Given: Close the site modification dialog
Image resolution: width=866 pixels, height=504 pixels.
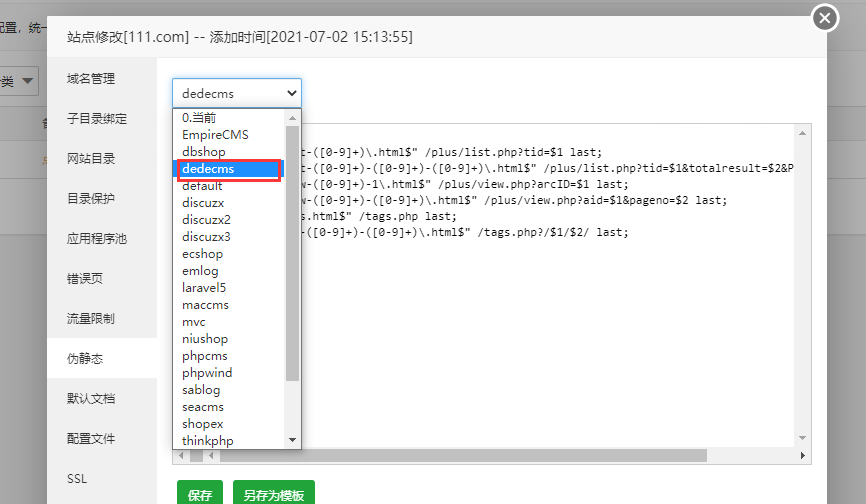Looking at the screenshot, I should [x=825, y=18].
